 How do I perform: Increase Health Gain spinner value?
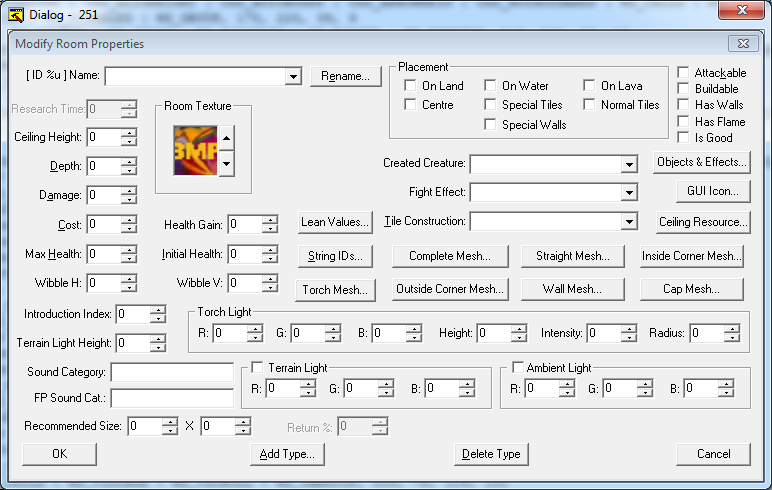pyautogui.click(x=270, y=220)
